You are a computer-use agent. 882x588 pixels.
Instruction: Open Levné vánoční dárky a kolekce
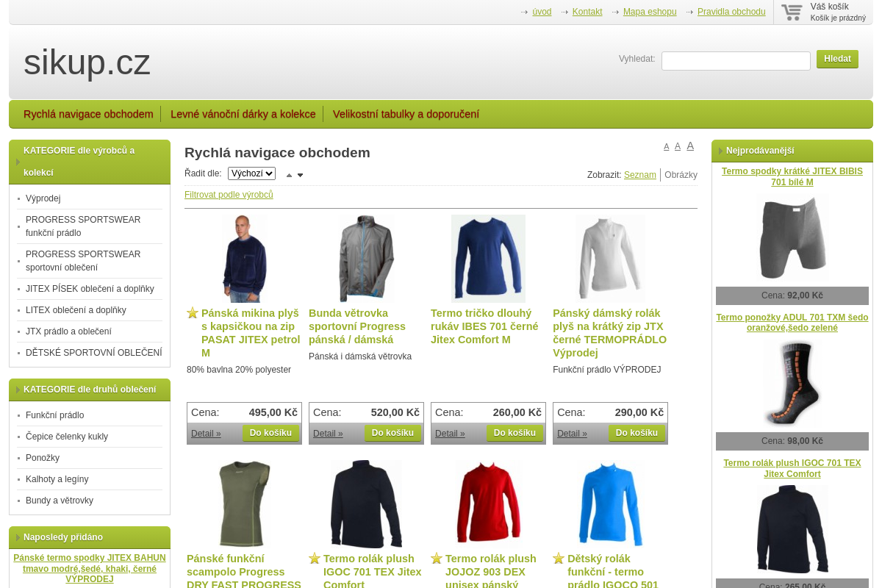point(243,114)
